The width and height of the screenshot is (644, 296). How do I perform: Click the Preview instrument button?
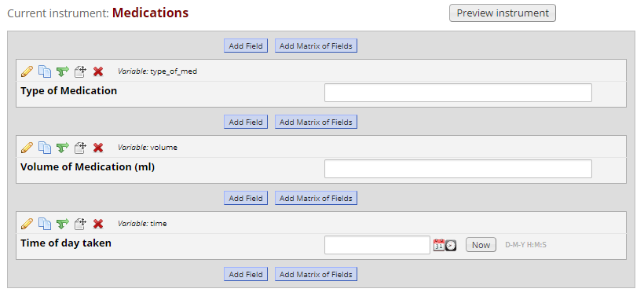pyautogui.click(x=503, y=13)
